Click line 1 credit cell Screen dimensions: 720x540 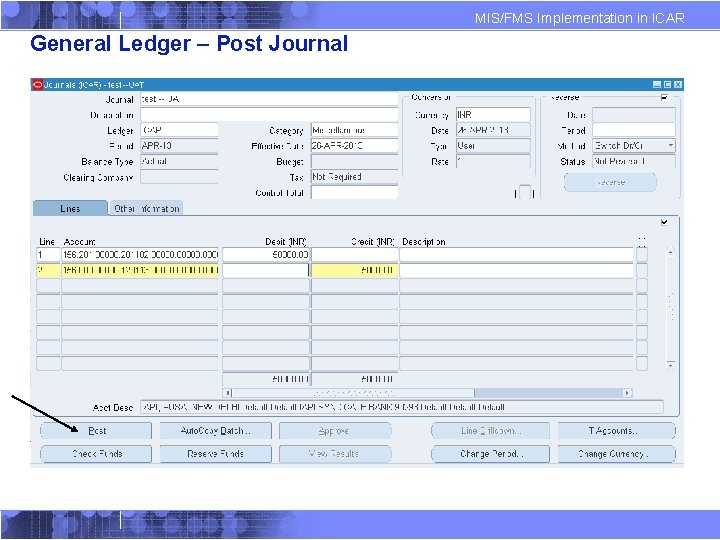tap(354, 254)
